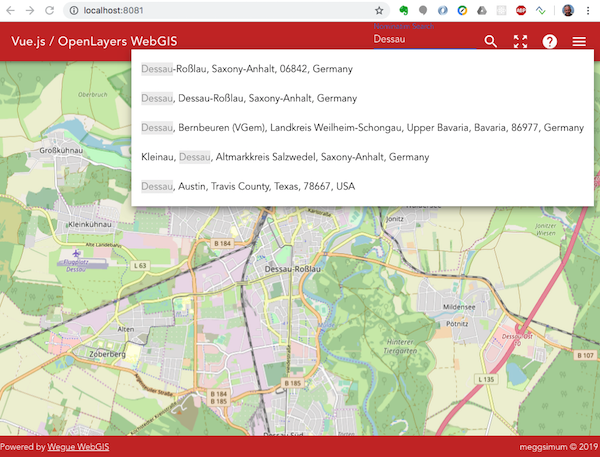Click the search magnifier icon
The width and height of the screenshot is (600, 457).
pos(491,41)
